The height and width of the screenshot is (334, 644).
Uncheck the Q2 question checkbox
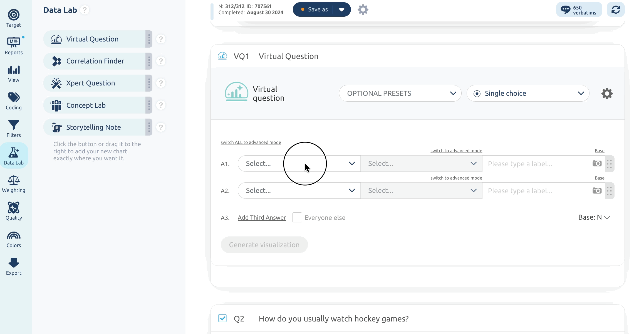click(x=222, y=318)
